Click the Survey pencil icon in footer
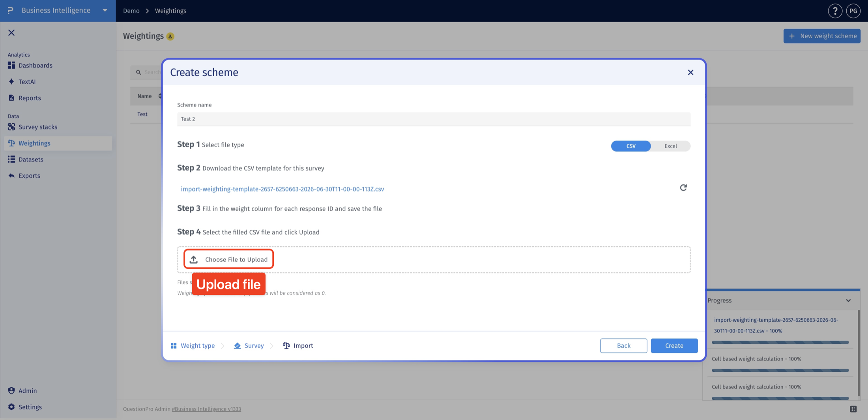Viewport: 868px width, 420px height. tap(237, 346)
